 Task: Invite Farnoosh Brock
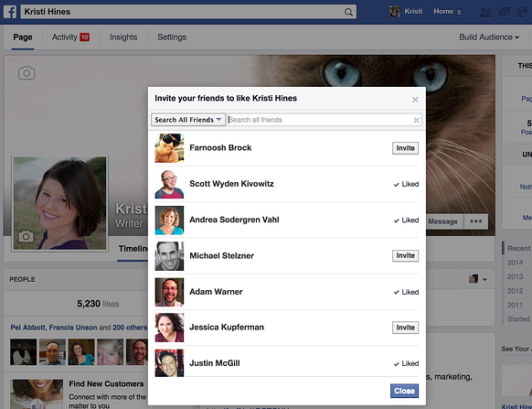pyautogui.click(x=406, y=148)
